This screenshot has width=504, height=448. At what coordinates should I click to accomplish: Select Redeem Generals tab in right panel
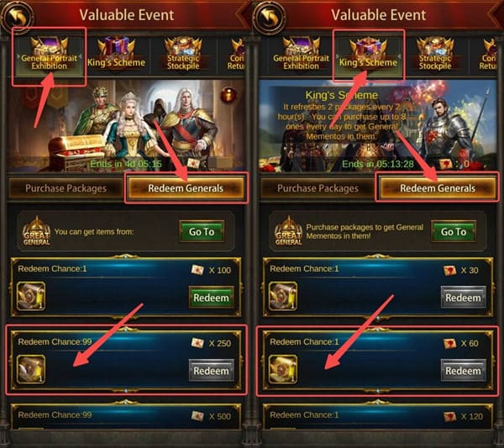pyautogui.click(x=438, y=188)
